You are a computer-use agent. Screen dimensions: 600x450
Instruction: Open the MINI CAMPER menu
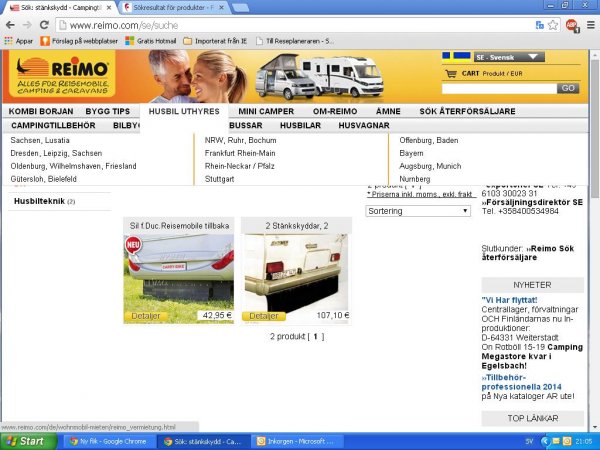[x=266, y=111]
